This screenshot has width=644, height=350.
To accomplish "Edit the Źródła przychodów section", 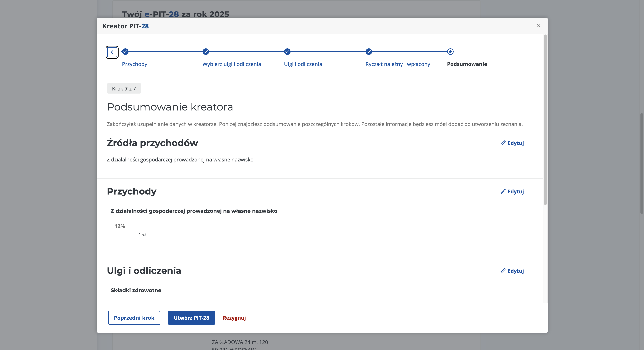I will 512,143.
